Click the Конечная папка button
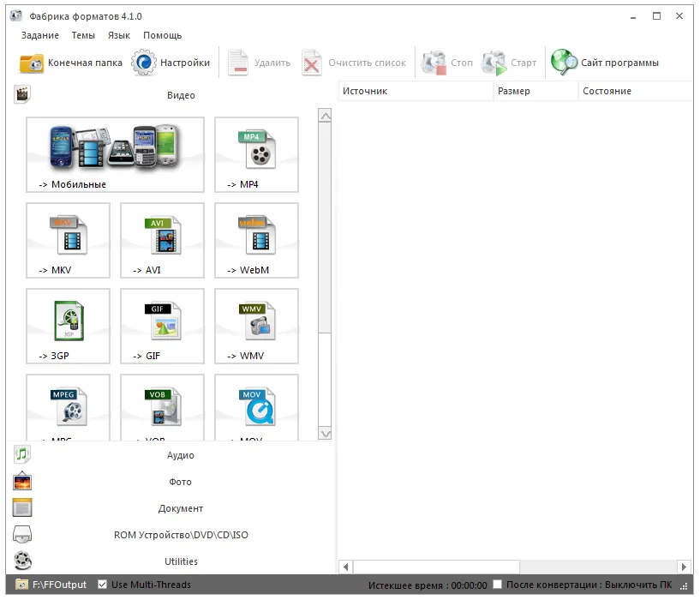Image resolution: width=700 pixels, height=600 pixels. [71, 63]
